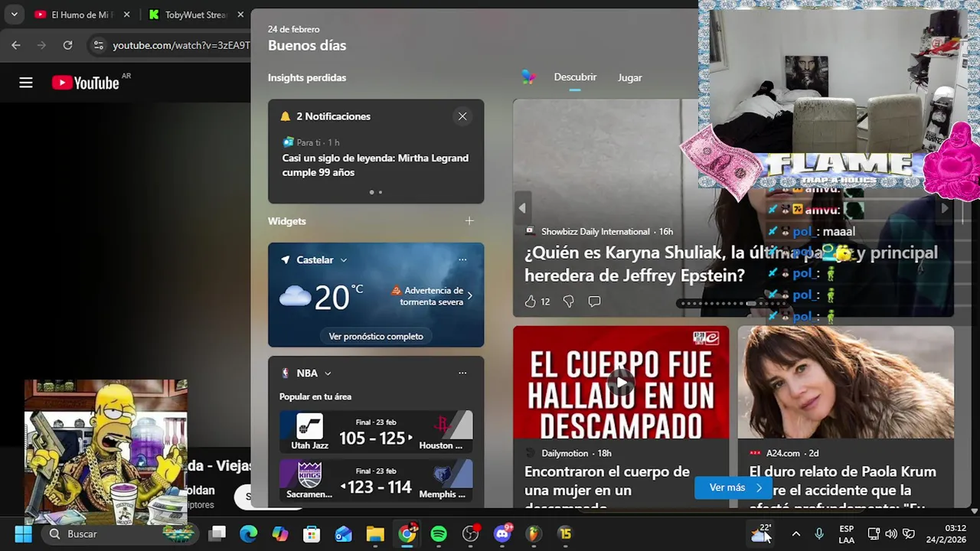Image resolution: width=980 pixels, height=551 pixels.
Task: Switch to Chrome in the taskbar
Action: point(407,533)
